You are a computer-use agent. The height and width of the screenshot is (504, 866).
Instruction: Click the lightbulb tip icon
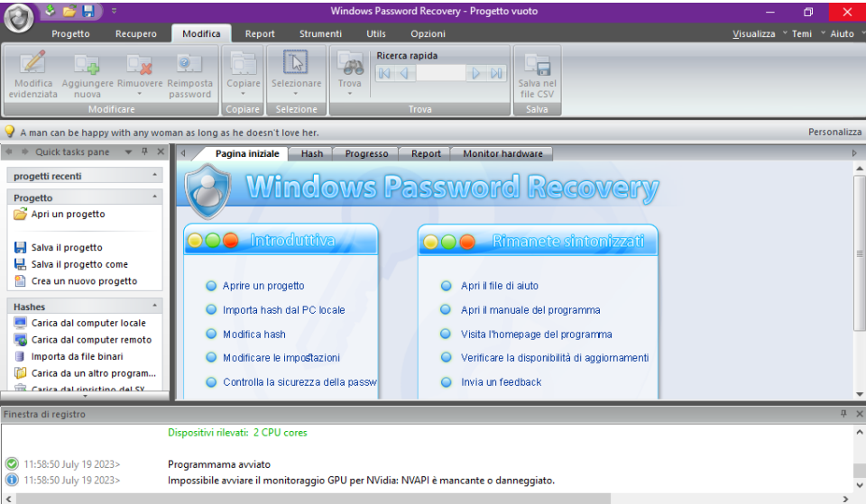click(x=9, y=132)
